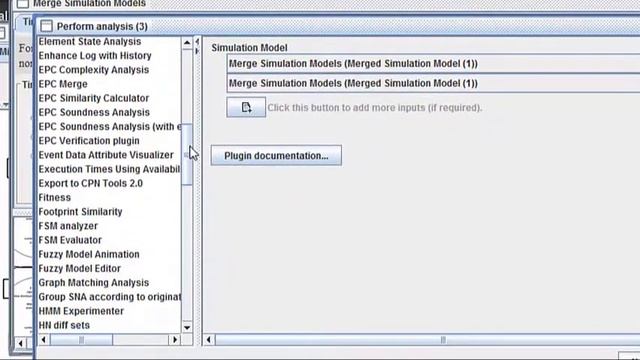Click the right panel horizontal scrollbar thumb
640x360 pixels.
click(427, 340)
